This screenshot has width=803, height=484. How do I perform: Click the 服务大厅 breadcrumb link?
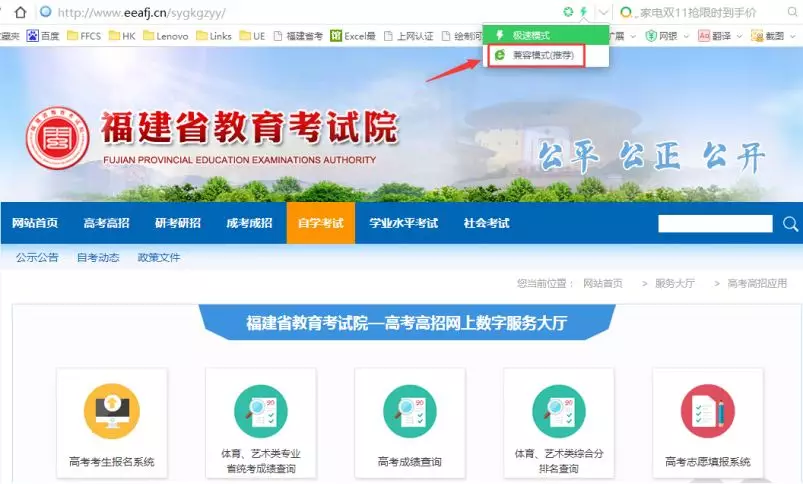675,283
